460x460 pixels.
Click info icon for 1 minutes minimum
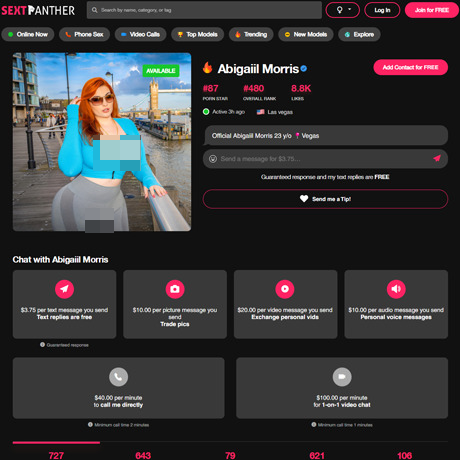point(314,424)
